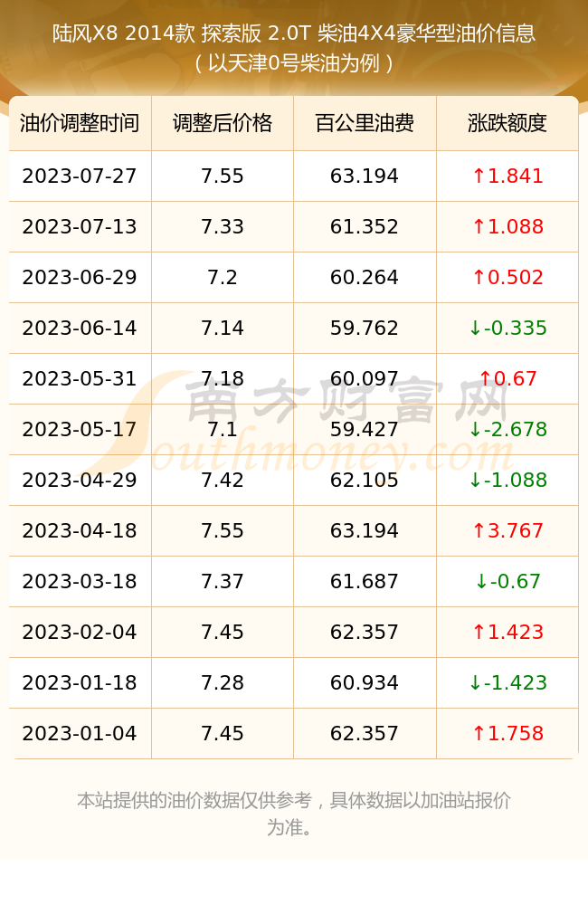Click the green down arrow beside -0.335
The width and height of the screenshot is (588, 905).
[x=475, y=328]
